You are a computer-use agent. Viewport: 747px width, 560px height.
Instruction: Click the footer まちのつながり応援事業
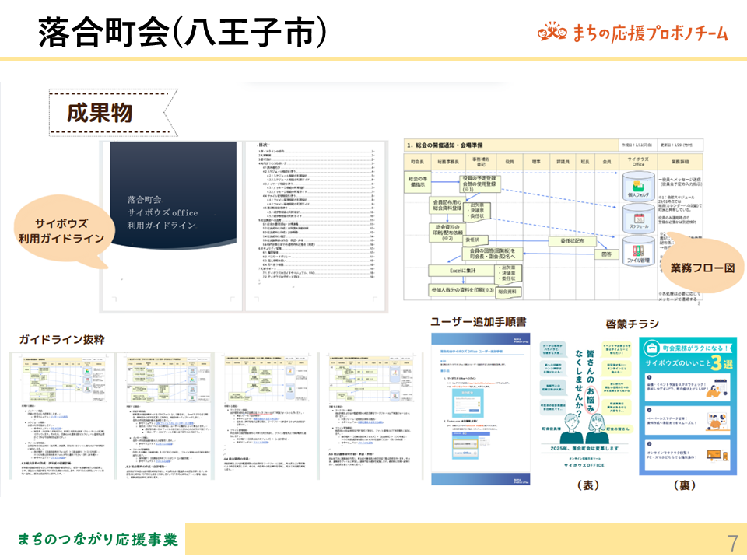[98, 539]
